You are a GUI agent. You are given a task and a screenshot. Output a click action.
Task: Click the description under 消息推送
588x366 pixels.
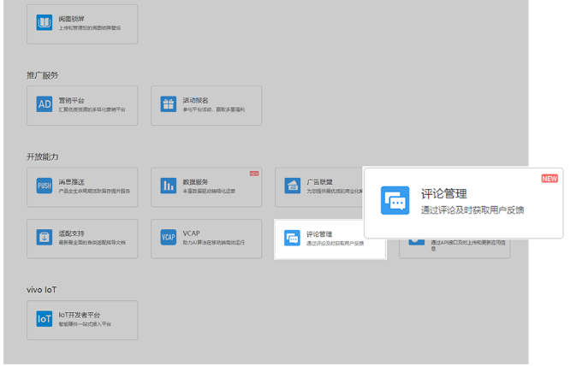click(94, 191)
